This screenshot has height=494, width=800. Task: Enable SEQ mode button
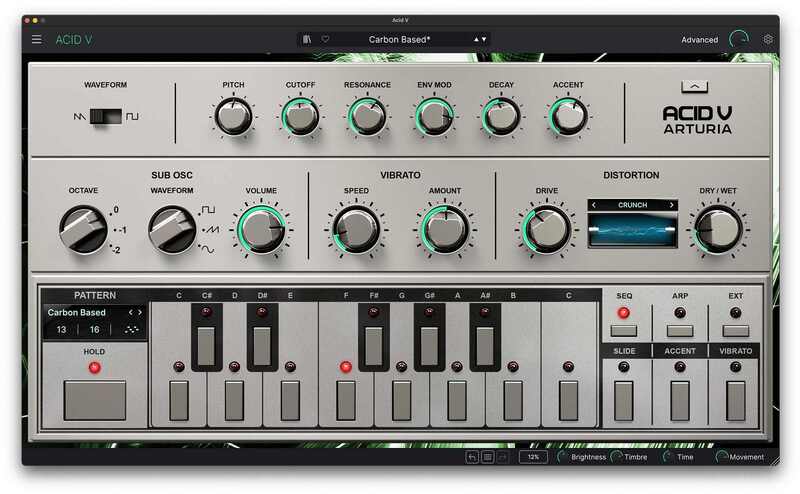624,331
